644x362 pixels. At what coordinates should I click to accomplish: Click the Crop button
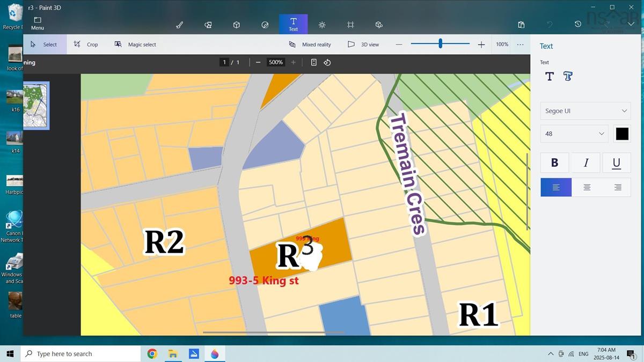tap(86, 45)
